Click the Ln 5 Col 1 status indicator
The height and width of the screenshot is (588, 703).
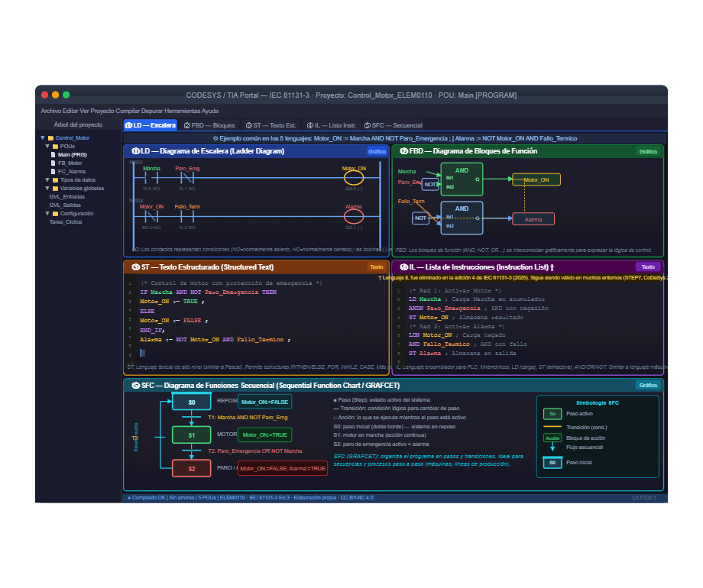point(644,498)
